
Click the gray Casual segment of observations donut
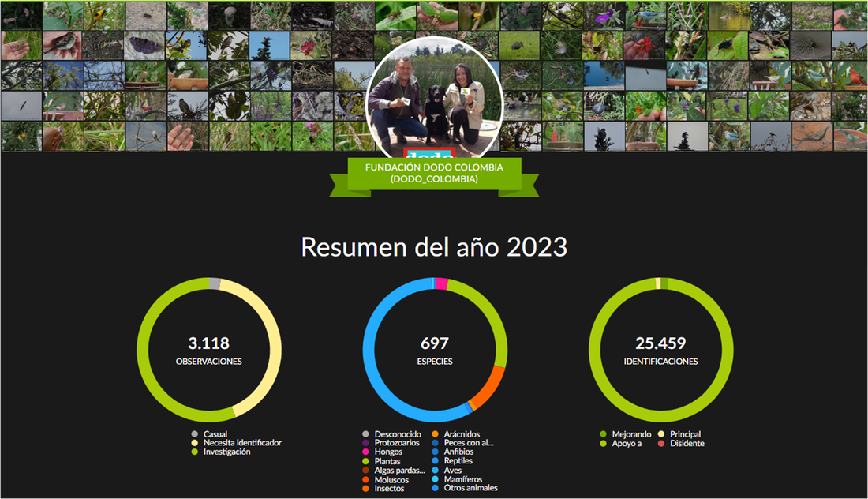pyautogui.click(x=215, y=283)
